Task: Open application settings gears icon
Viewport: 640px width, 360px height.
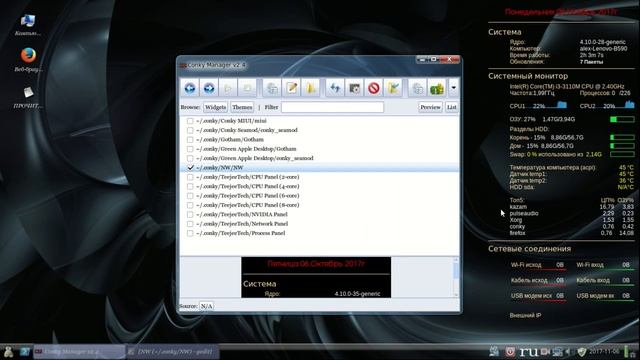Action: pos(417,88)
